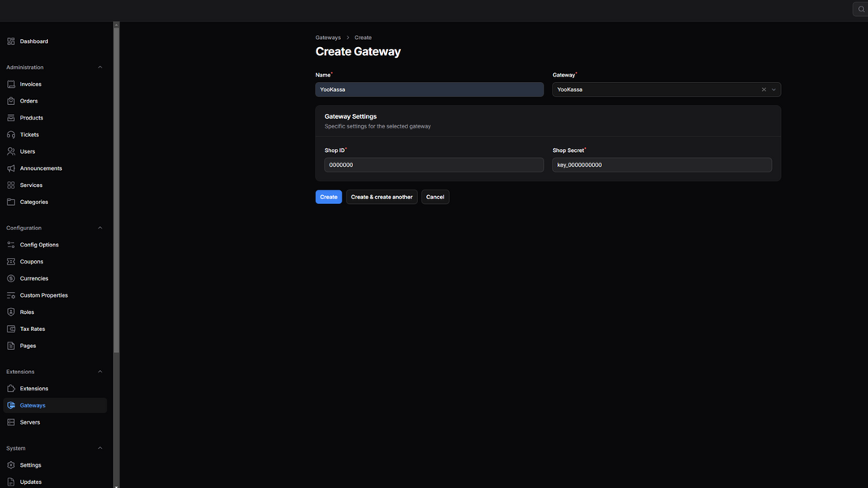The width and height of the screenshot is (868, 488).
Task: Click the Categories folder icon
Action: pos(11,202)
